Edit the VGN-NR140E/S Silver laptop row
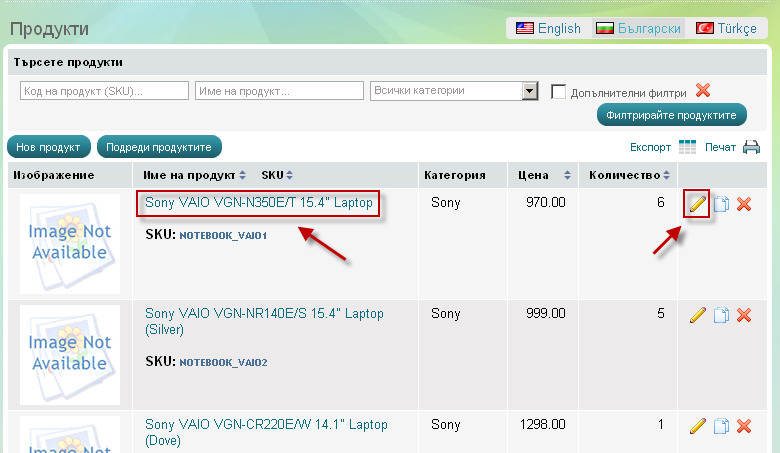This screenshot has height=453, width=780. [698, 315]
